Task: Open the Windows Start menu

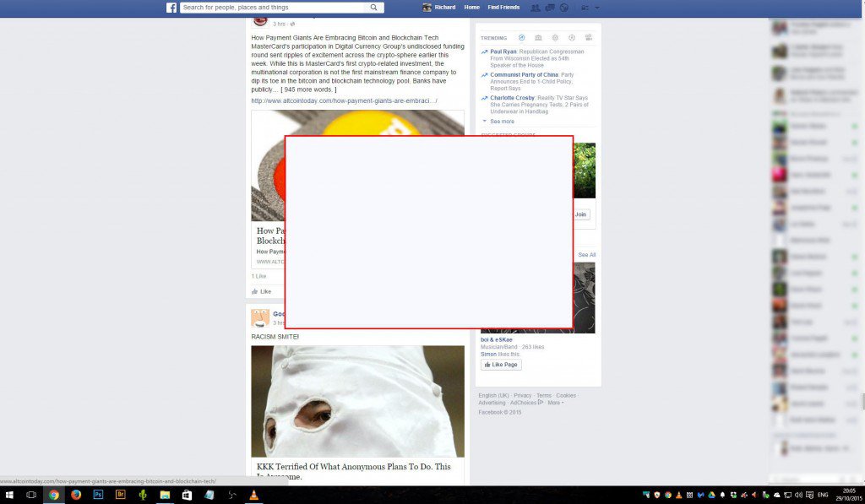Action: [x=9, y=495]
